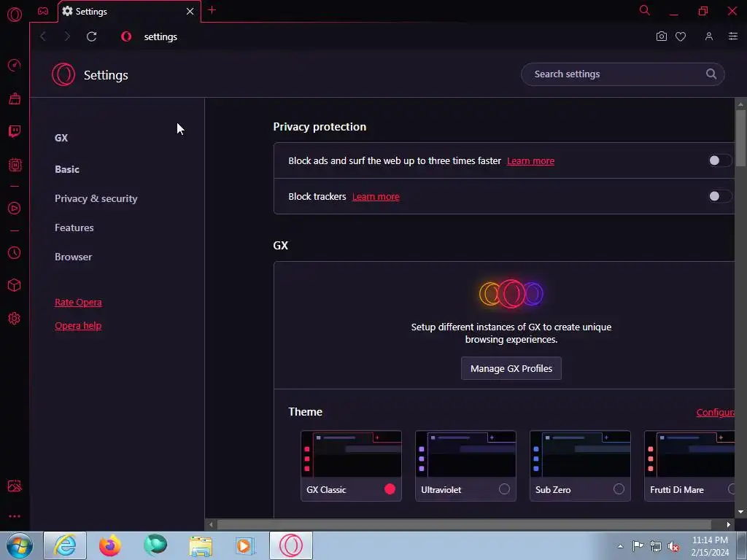The height and width of the screenshot is (560, 747).
Task: Click the search magnifier in settings box
Action: click(x=711, y=74)
